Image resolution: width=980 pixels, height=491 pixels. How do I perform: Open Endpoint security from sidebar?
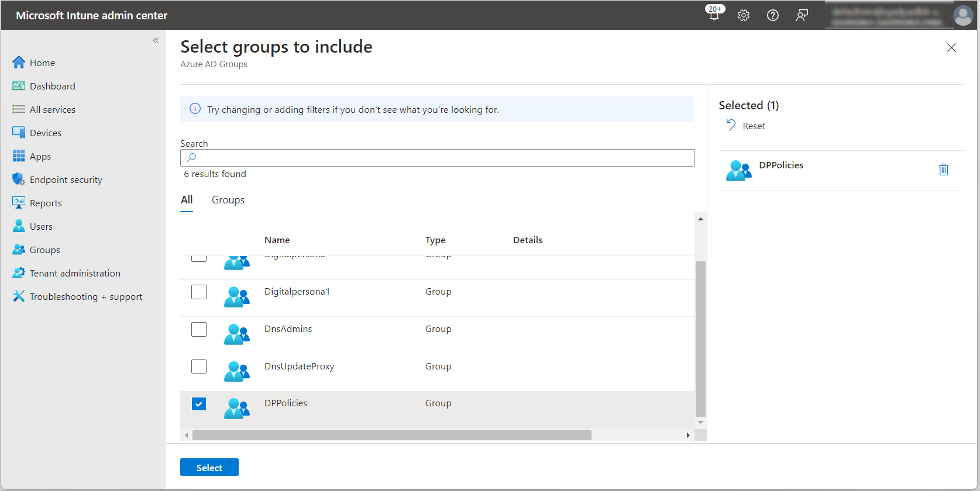pyautogui.click(x=66, y=179)
